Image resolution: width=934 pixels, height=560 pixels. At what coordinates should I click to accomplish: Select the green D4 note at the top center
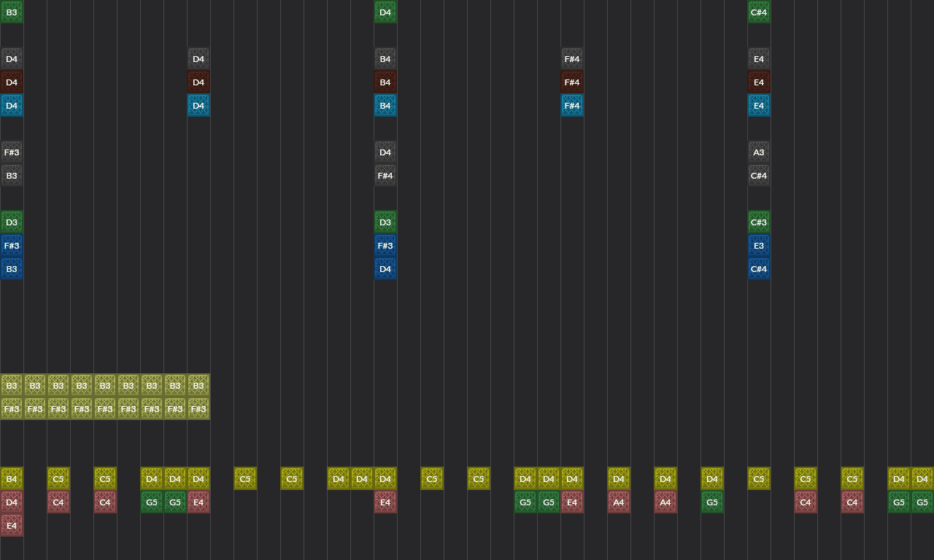click(x=385, y=12)
